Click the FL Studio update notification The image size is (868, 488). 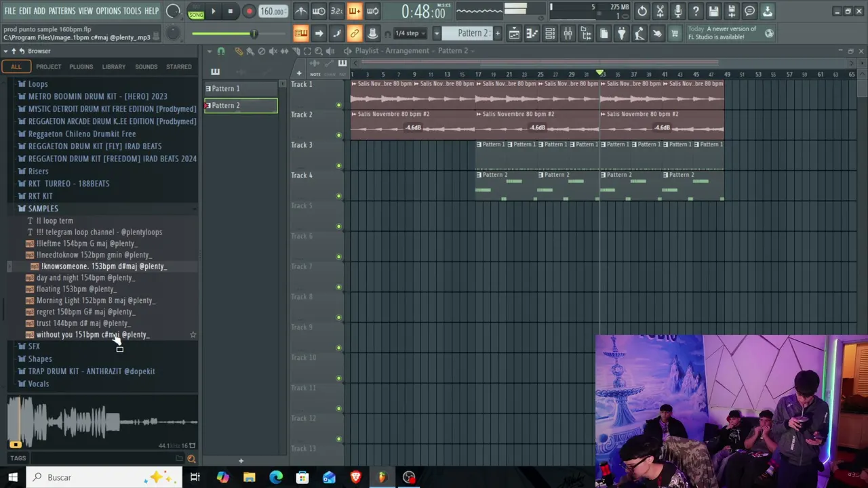point(730,33)
